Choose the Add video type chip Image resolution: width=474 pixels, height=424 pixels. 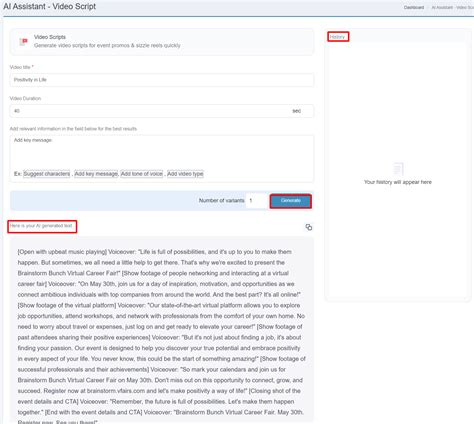coord(185,174)
